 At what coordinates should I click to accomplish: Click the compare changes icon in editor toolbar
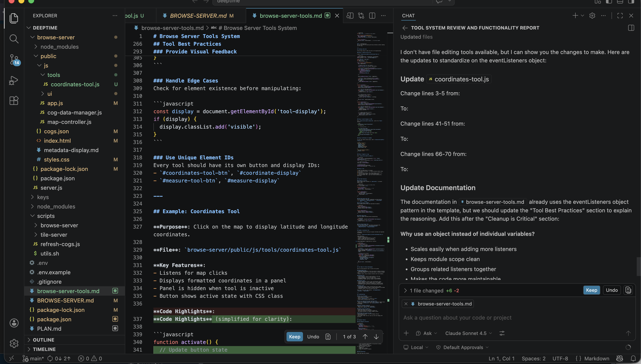(361, 16)
